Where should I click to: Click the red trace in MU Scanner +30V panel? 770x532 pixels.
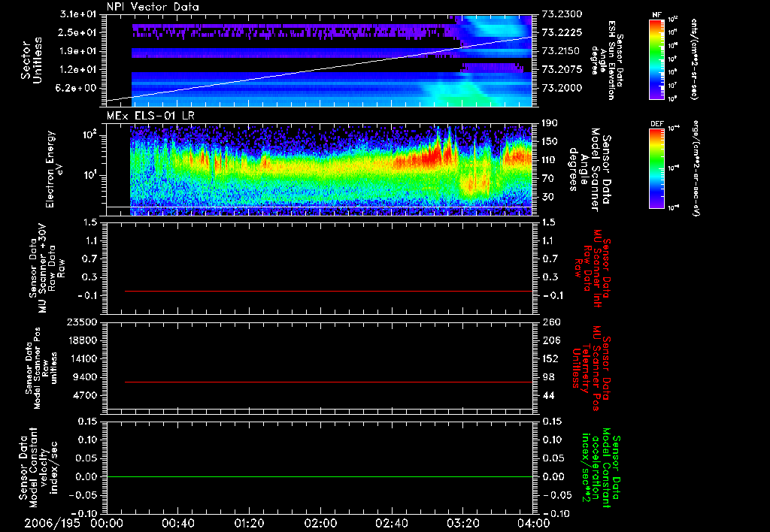click(x=329, y=291)
